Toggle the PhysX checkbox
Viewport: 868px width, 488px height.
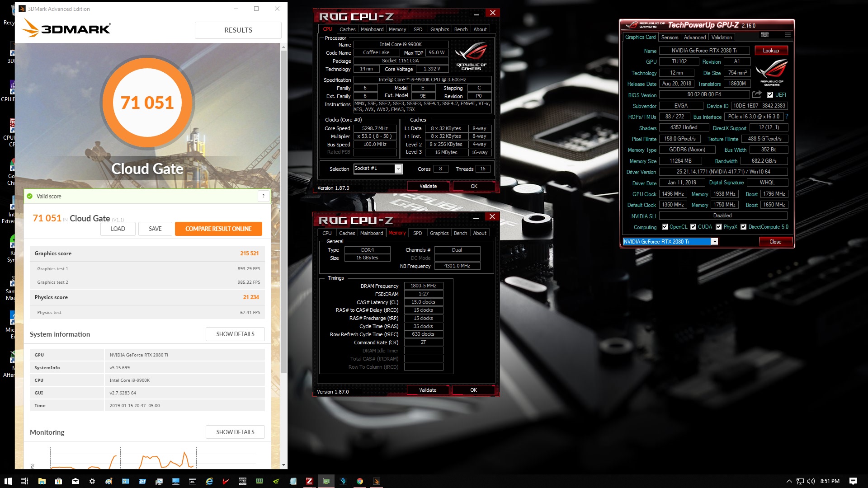point(718,227)
